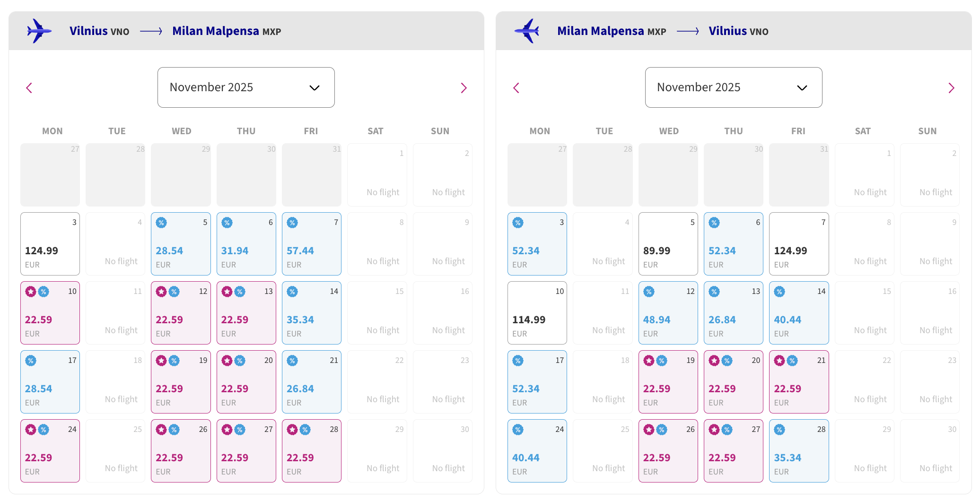980x500 pixels.
Task: Choose return flight November 5 at 89.99 EUR
Action: 668,244
